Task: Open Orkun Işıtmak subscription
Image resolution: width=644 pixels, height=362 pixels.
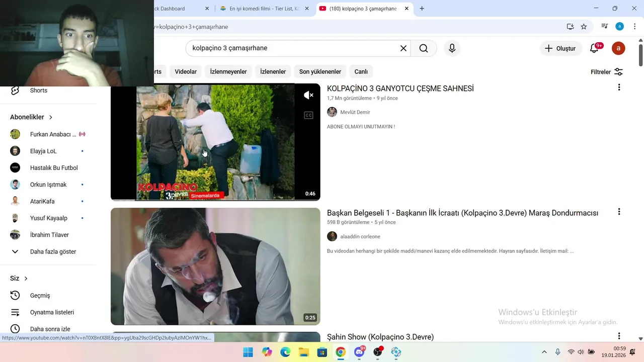Action: 48,185
